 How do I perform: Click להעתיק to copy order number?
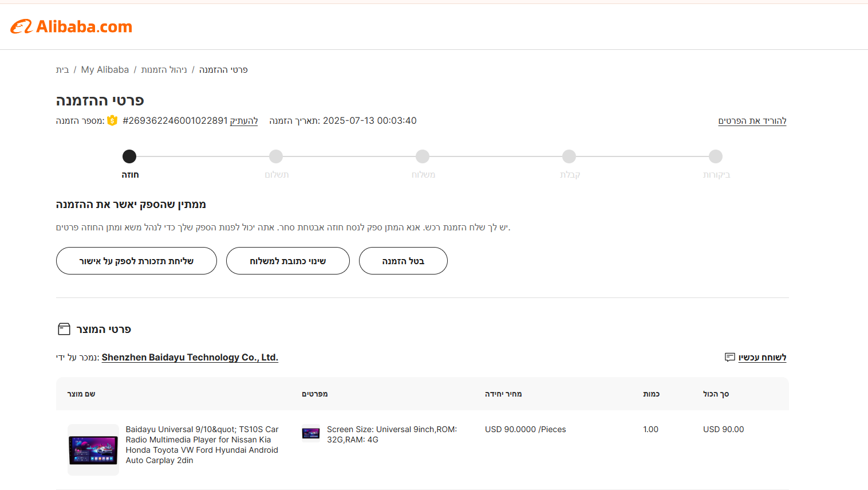(x=244, y=121)
